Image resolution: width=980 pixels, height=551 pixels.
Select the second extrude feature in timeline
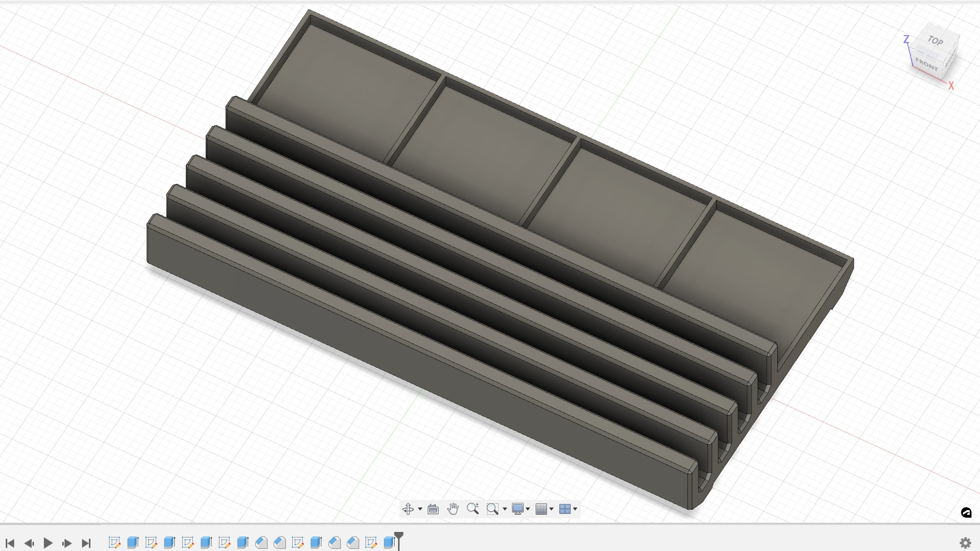point(169,542)
